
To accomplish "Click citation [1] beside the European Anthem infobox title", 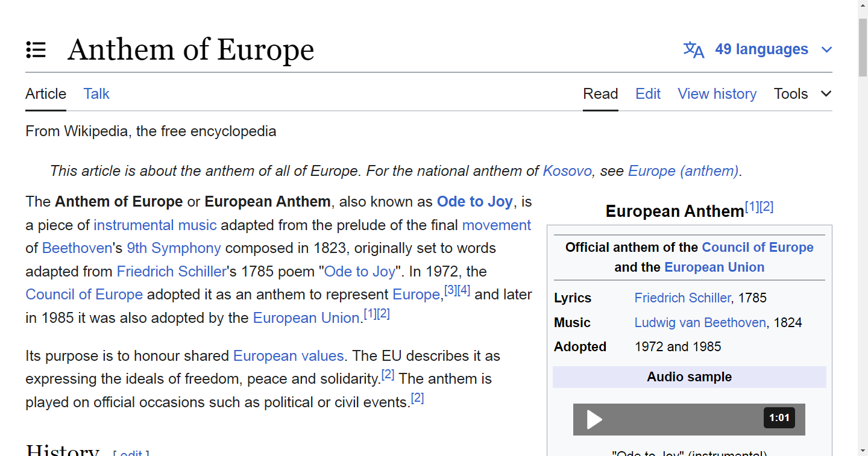I will [752, 207].
